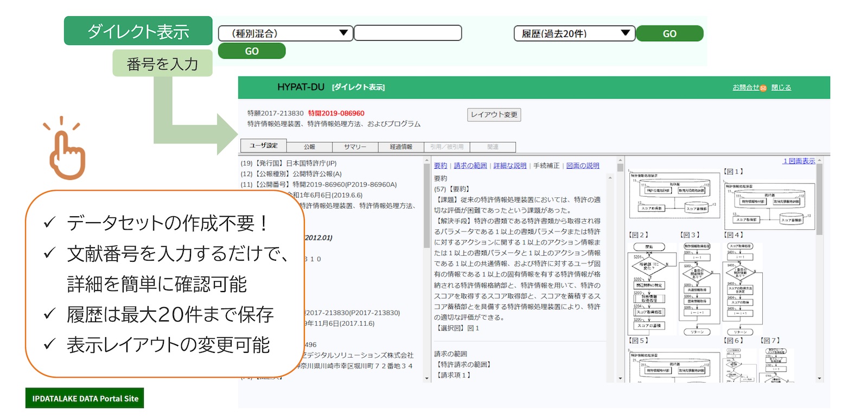Jump to 要約 section link
Image resolution: width=868 pixels, height=420 pixels.
(441, 166)
